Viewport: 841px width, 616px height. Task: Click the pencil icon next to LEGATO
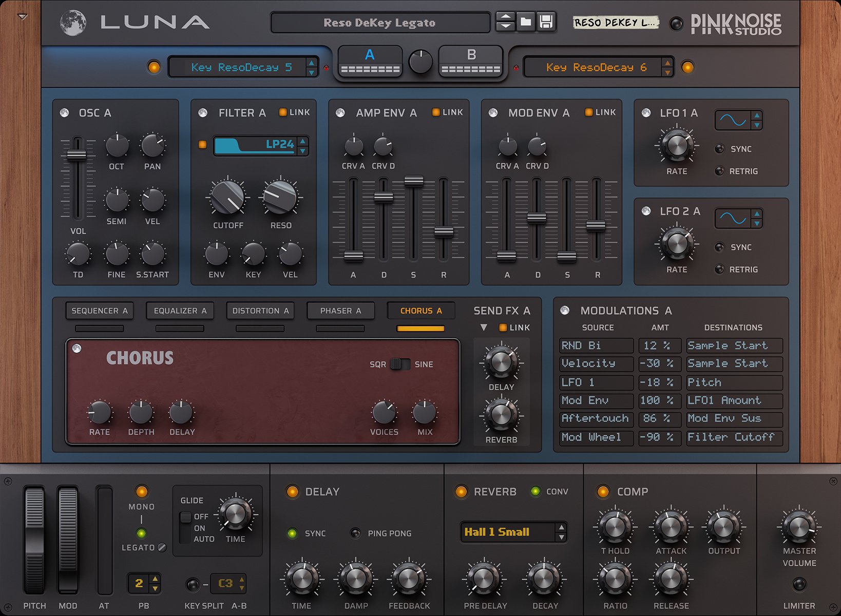163,547
